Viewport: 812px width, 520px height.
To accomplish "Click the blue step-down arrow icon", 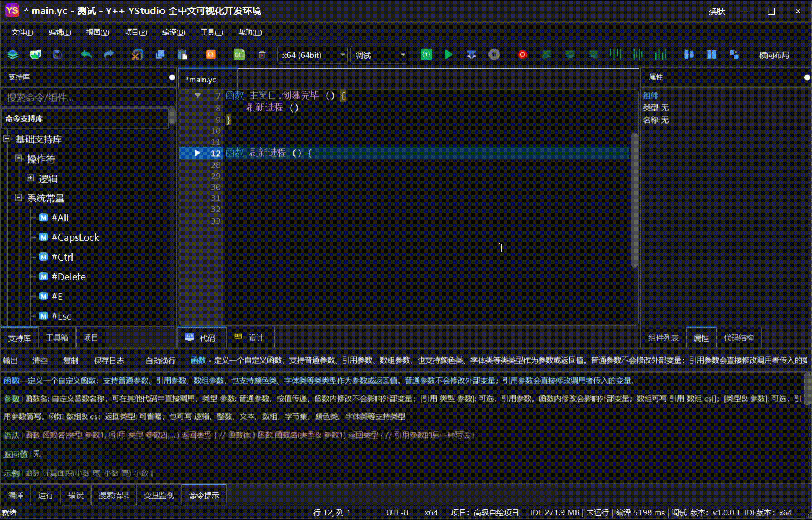I will coord(472,55).
